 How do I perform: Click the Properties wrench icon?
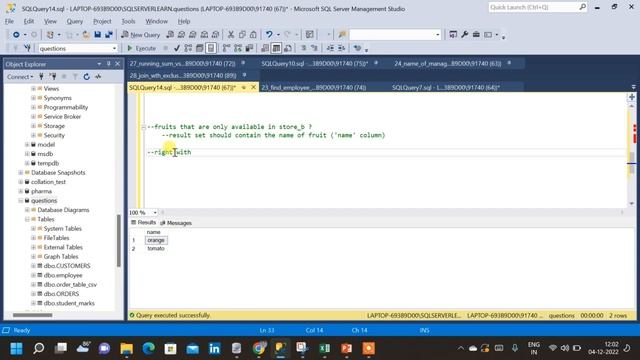(464, 35)
